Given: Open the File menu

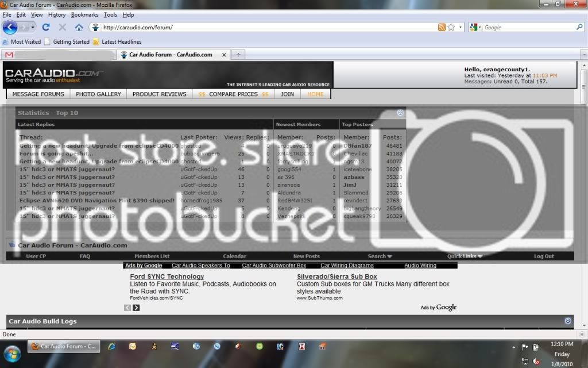Looking at the screenshot, I should [7, 14].
